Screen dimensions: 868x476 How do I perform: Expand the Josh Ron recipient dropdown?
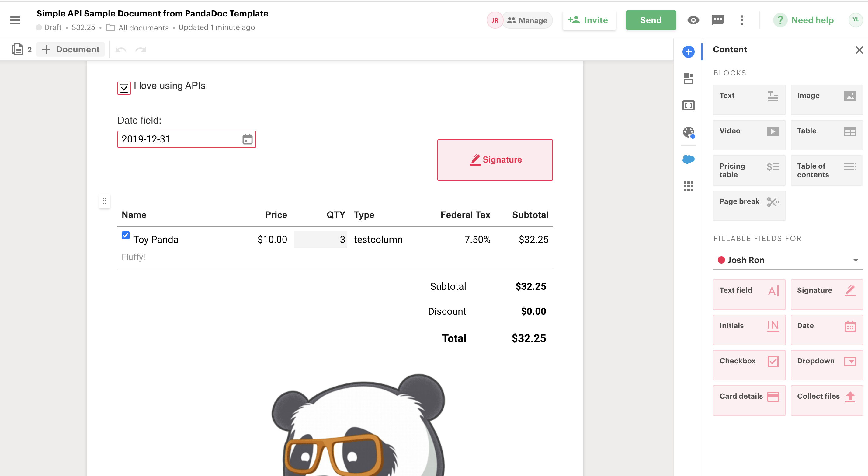coord(788,260)
